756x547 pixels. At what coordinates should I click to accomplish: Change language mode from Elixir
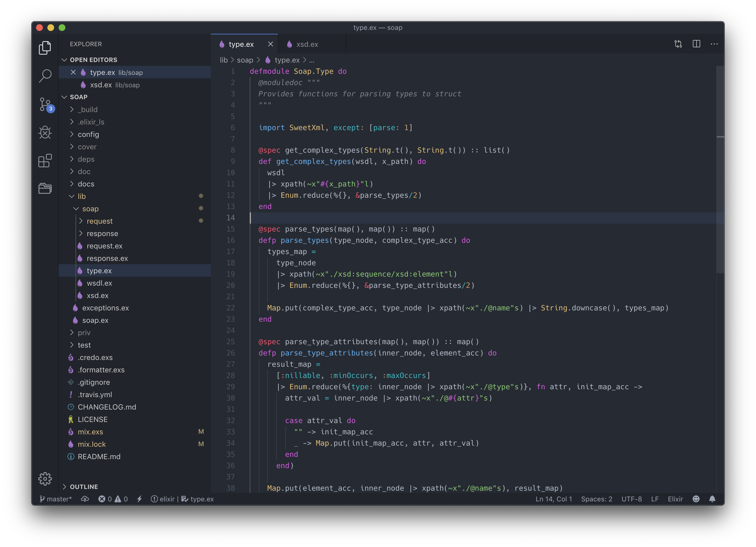[x=675, y=499]
